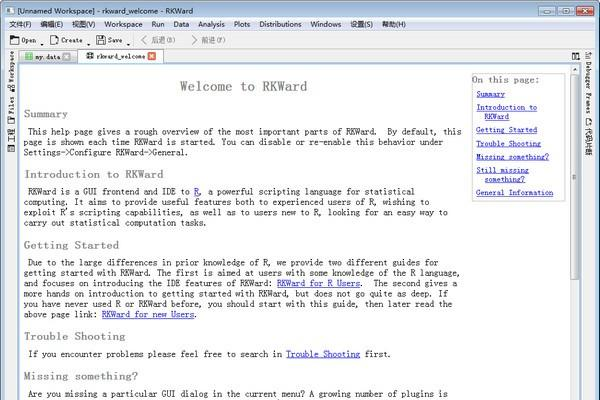The width and height of the screenshot is (600, 400).
Task: Click the 'Getting Started' section heading
Action: 72,245
